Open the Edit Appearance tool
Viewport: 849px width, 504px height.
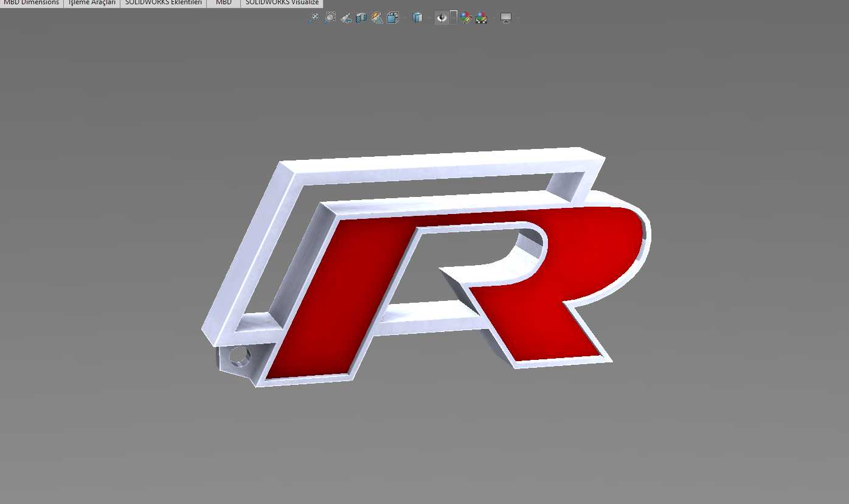coord(466,18)
